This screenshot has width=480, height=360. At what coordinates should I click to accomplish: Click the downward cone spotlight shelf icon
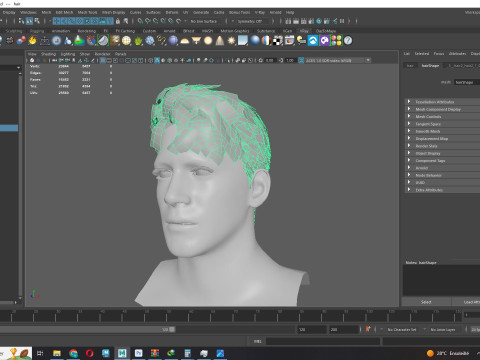[196, 41]
